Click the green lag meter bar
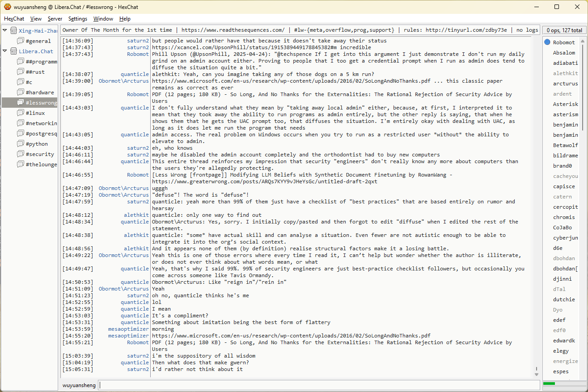Image resolution: width=588 pixels, height=392 pixels. (549, 384)
